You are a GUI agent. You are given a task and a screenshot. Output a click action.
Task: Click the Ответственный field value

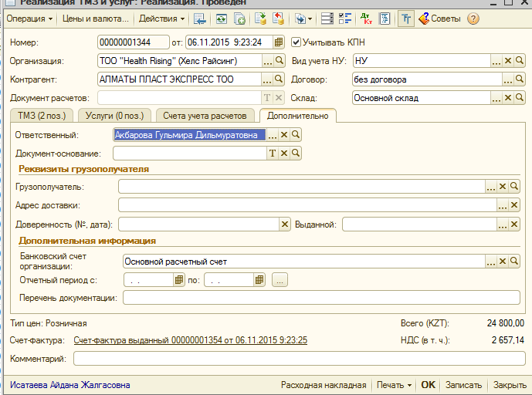click(x=189, y=135)
